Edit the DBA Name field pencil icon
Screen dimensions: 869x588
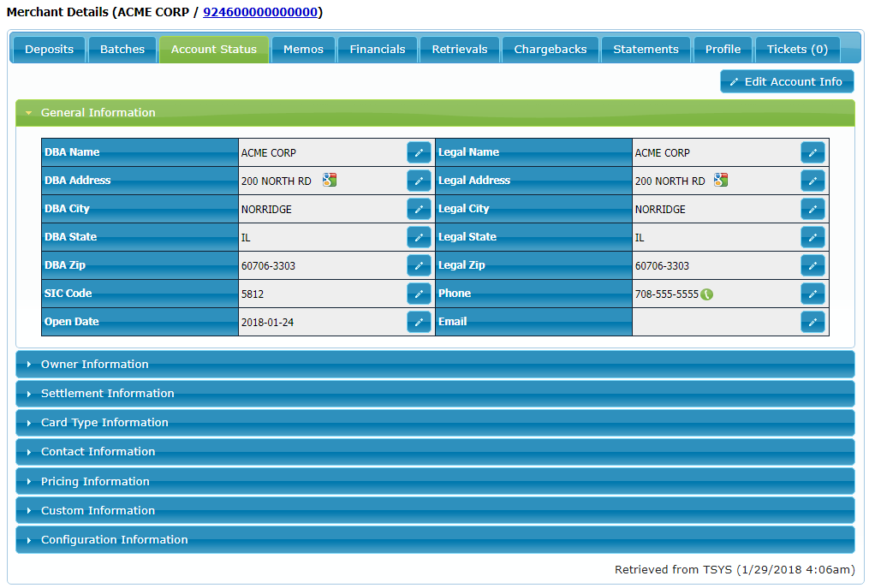click(419, 152)
